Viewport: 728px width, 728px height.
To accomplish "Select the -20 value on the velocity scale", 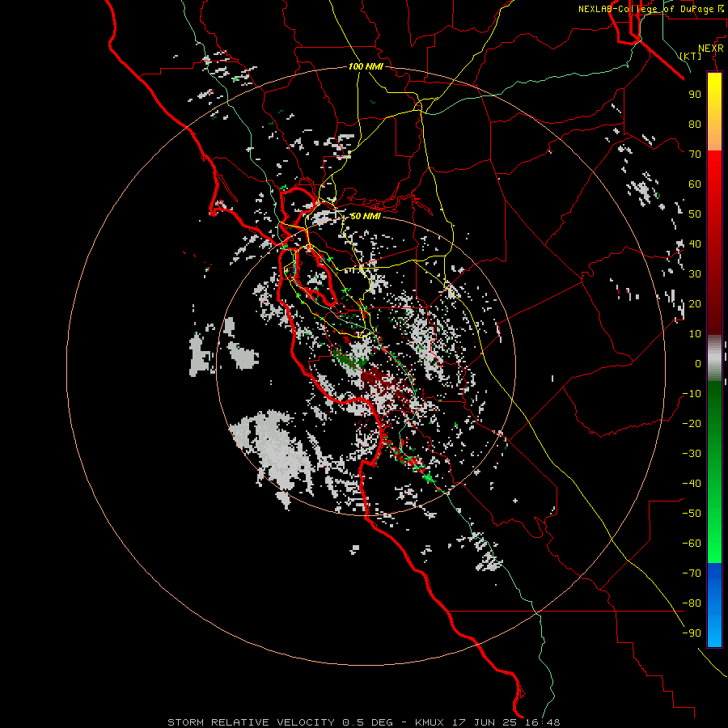I will [692, 423].
